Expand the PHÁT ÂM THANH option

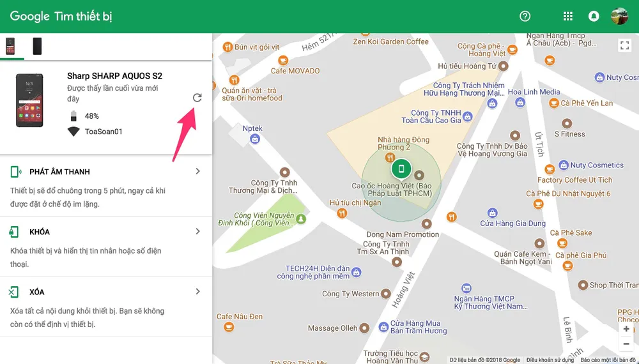(197, 171)
